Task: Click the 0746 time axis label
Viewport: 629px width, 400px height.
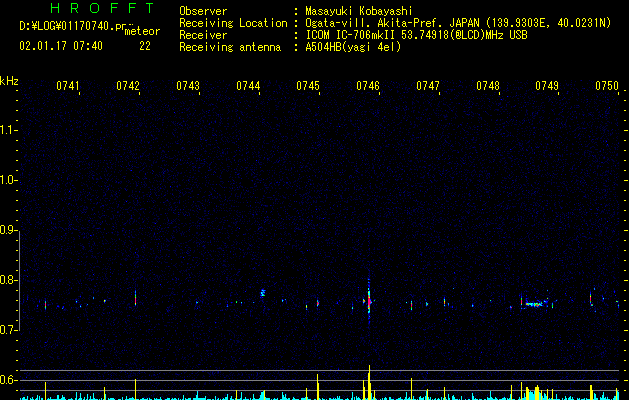Action: click(368, 86)
